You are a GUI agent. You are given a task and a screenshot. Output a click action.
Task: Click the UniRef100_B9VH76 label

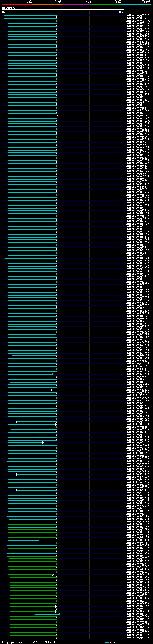pos(137,355)
